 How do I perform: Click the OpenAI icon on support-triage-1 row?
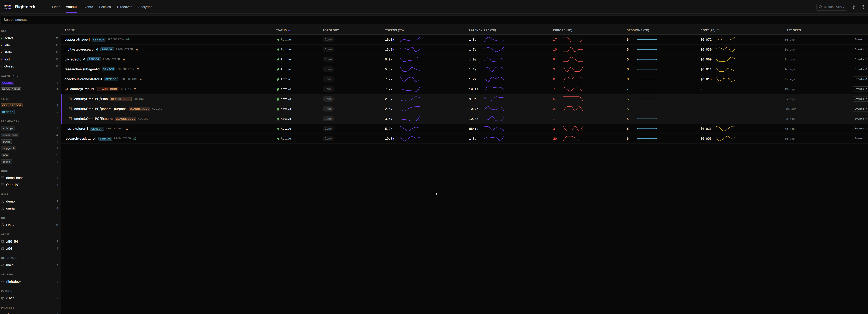pyautogui.click(x=128, y=39)
